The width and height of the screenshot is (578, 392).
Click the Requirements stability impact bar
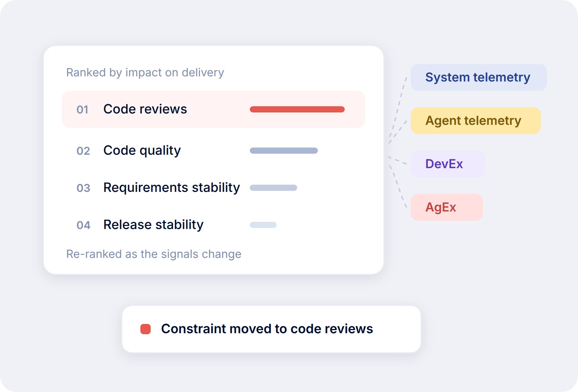[x=274, y=188]
